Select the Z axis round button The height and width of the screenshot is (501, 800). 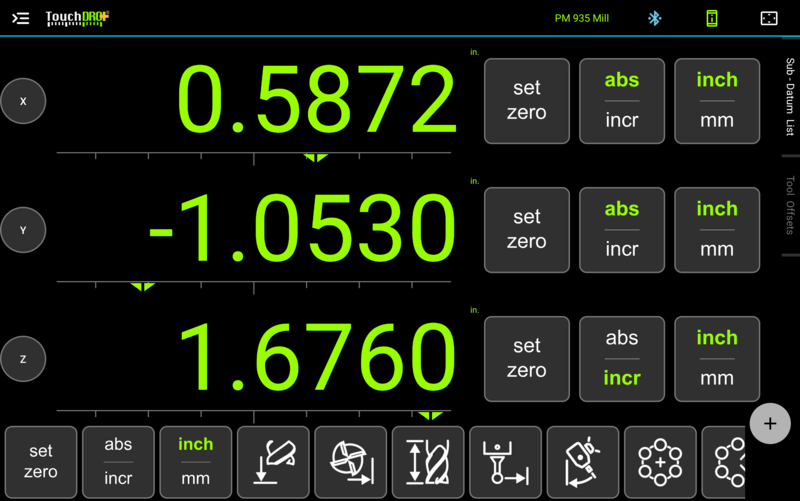tap(23, 359)
